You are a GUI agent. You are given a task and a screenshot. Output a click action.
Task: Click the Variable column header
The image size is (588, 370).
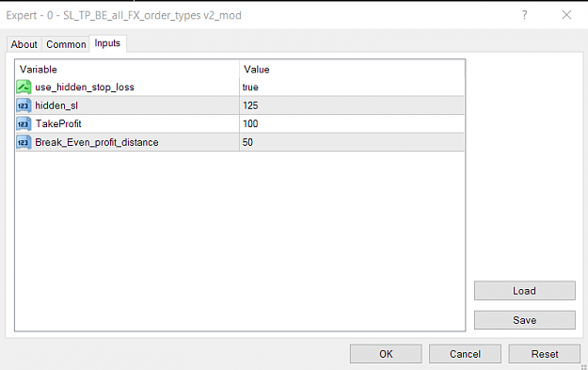127,69
